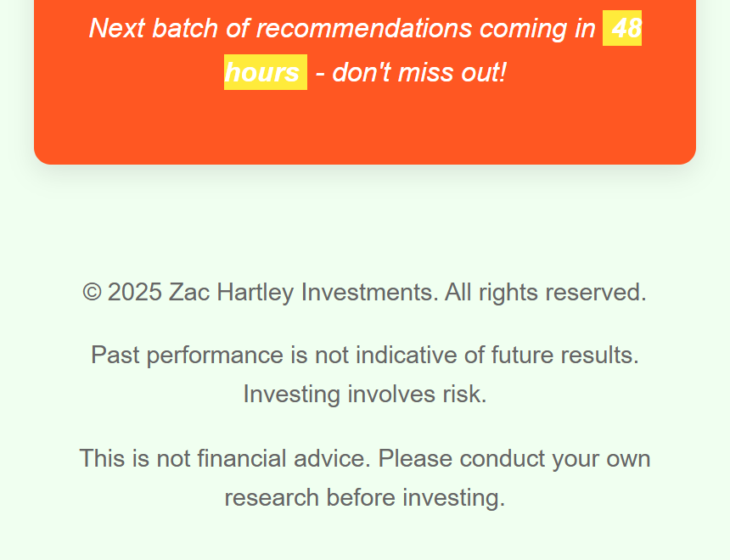Viewport: 730px width, 560px height.
Task: Click the "future results." words
Action: click(564, 355)
